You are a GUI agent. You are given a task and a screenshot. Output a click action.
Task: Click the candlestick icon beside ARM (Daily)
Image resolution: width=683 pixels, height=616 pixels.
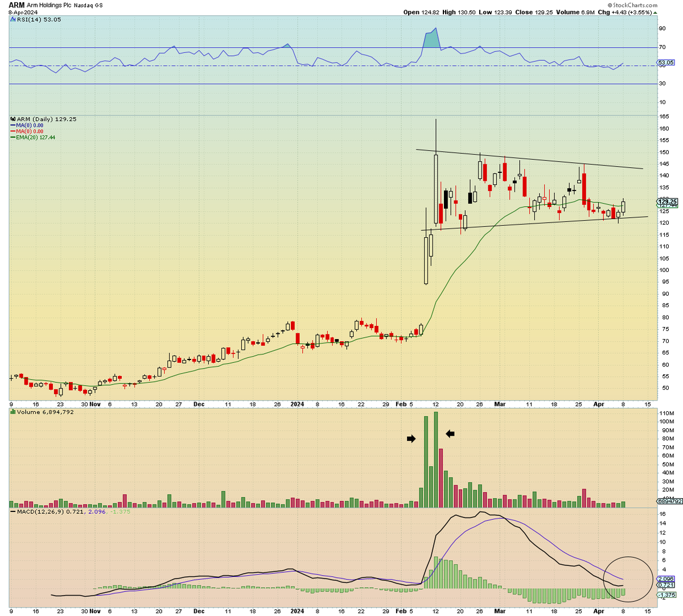point(13,120)
